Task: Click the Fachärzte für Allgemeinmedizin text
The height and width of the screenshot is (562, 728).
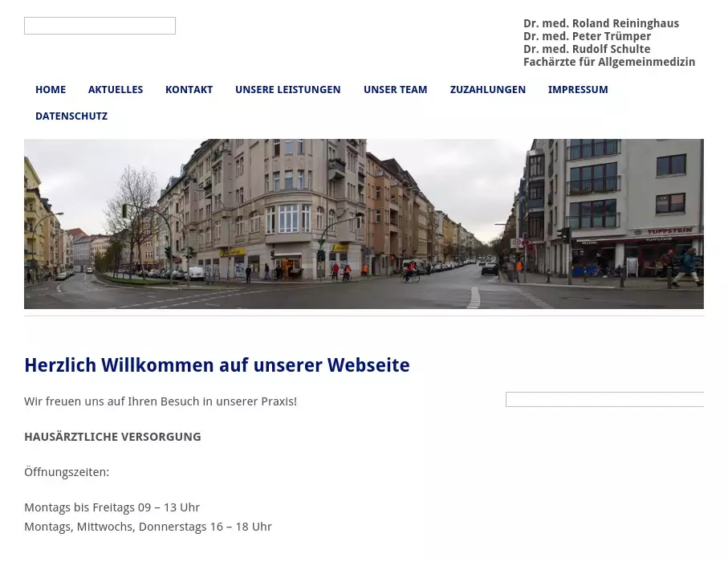Action: coord(608,62)
